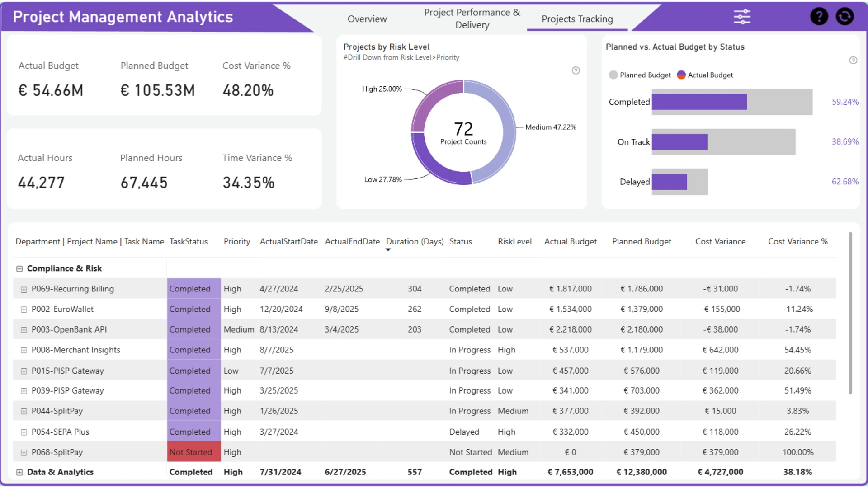
Task: Open Project Performance & Delivery tab
Action: [x=472, y=19]
